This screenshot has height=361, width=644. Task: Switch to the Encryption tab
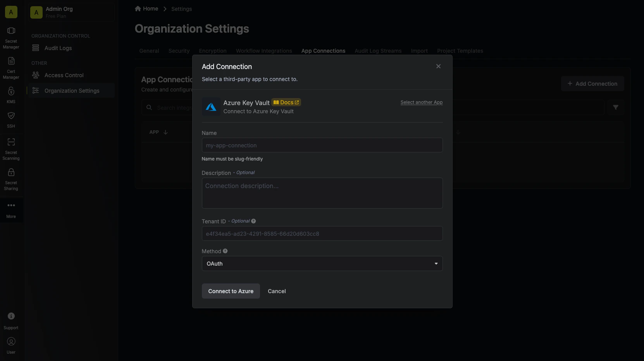[213, 51]
